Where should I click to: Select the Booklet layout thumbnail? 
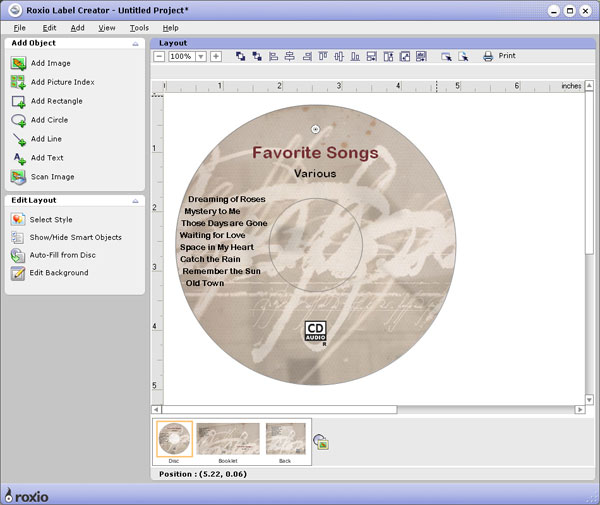pos(228,440)
